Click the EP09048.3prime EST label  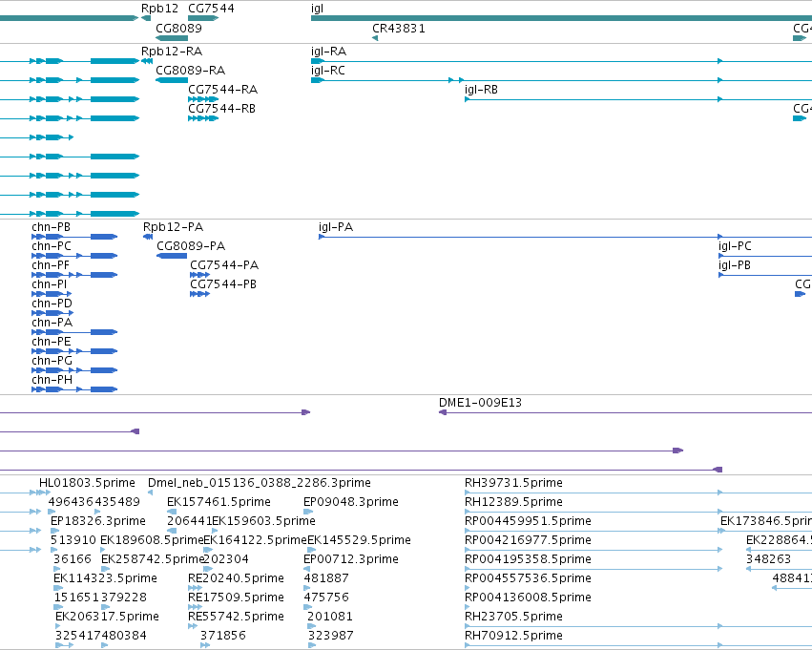click(350, 502)
